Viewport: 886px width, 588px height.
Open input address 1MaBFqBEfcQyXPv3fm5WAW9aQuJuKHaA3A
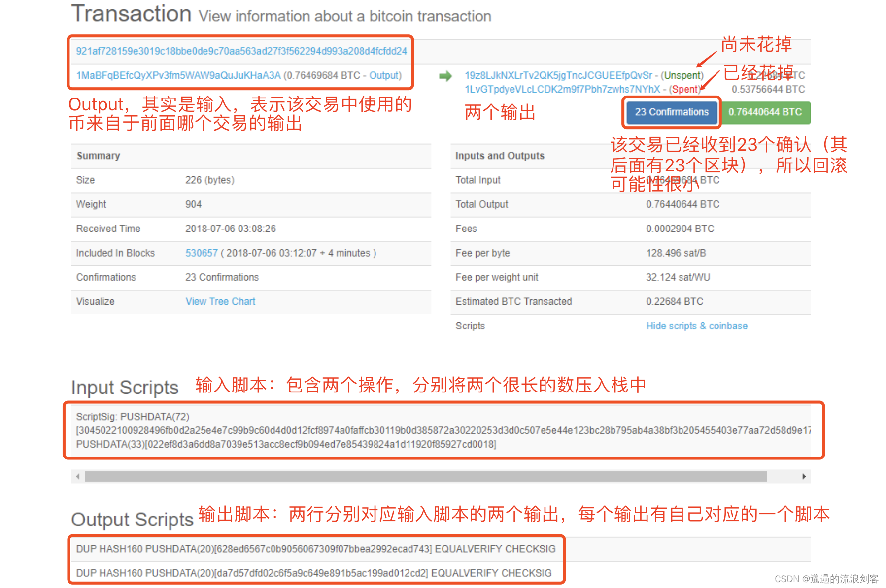click(178, 75)
